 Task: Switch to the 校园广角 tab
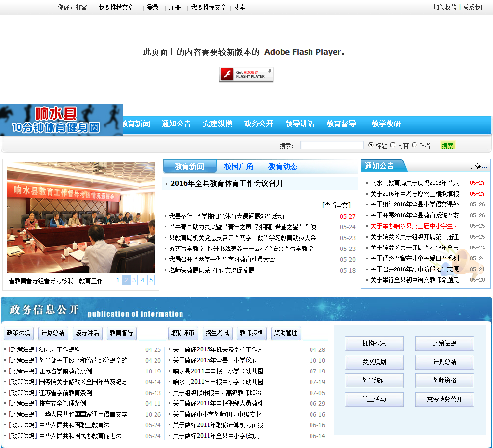[x=238, y=166]
